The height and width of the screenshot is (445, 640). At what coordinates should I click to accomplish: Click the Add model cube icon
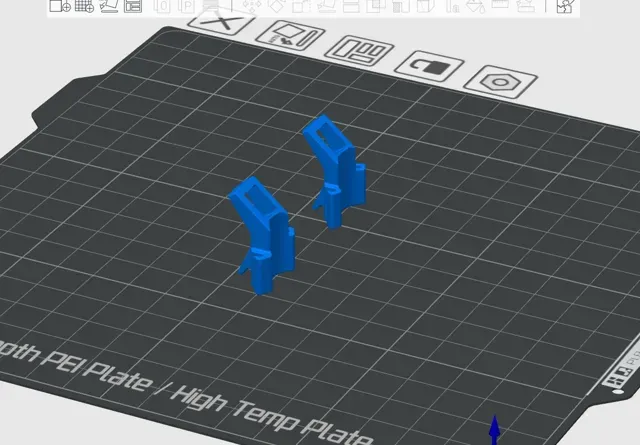pyautogui.click(x=60, y=6)
